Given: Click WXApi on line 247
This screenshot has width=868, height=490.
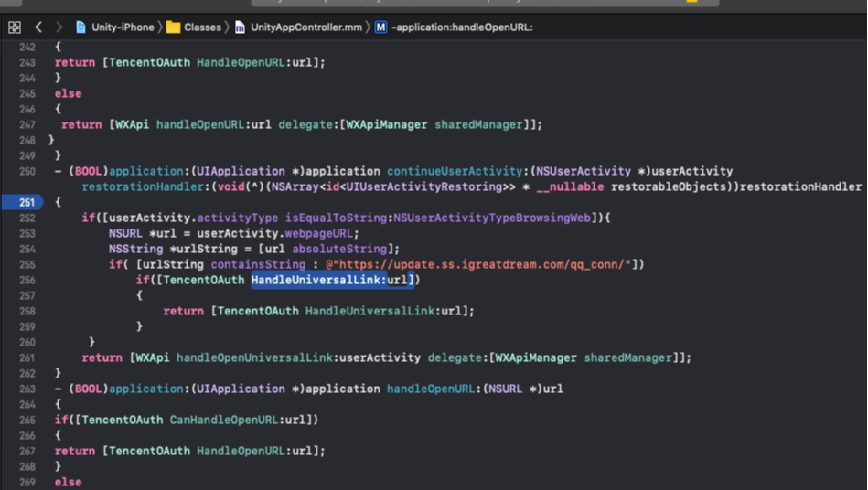Looking at the screenshot, I should [133, 124].
